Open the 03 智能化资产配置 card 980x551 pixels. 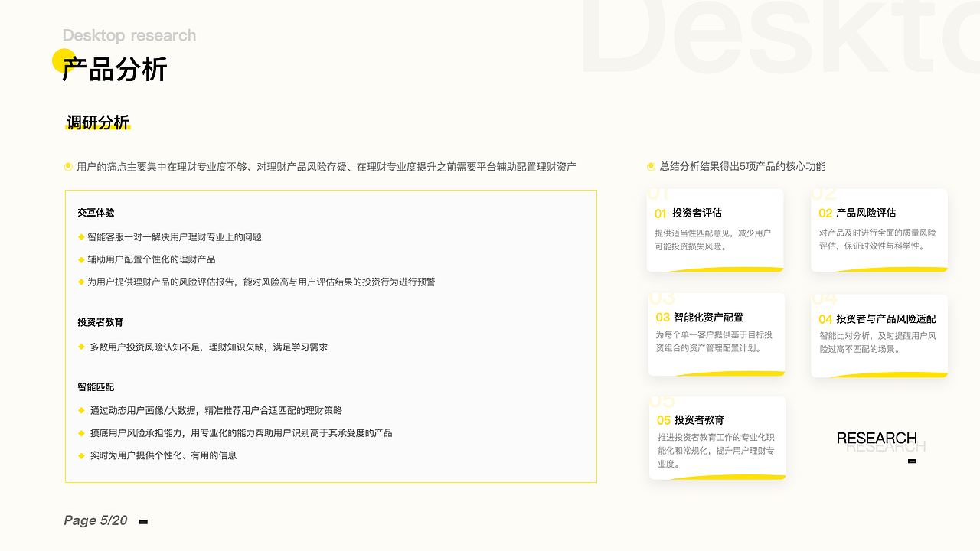(716, 334)
